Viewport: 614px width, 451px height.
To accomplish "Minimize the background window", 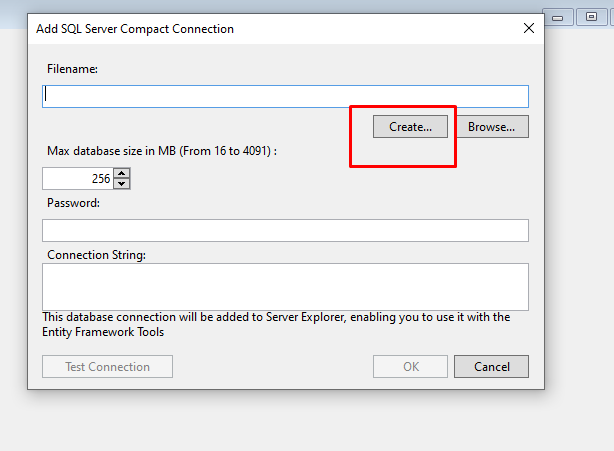I will coord(558,18).
